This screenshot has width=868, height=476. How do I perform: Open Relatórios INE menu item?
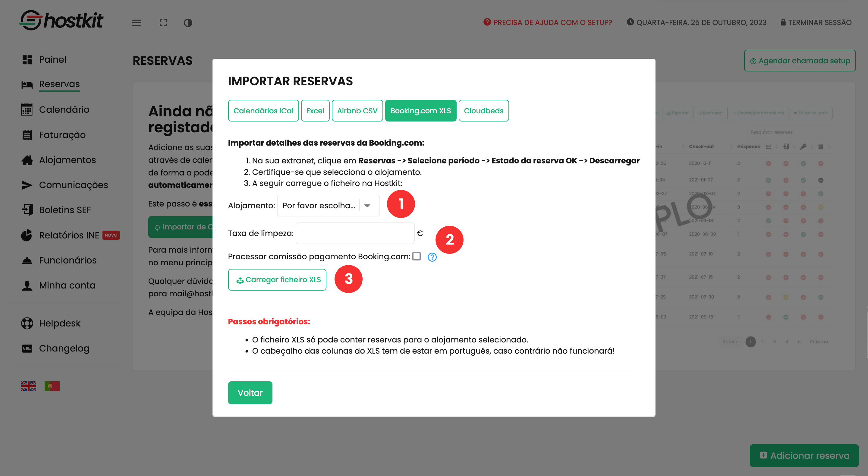point(69,235)
